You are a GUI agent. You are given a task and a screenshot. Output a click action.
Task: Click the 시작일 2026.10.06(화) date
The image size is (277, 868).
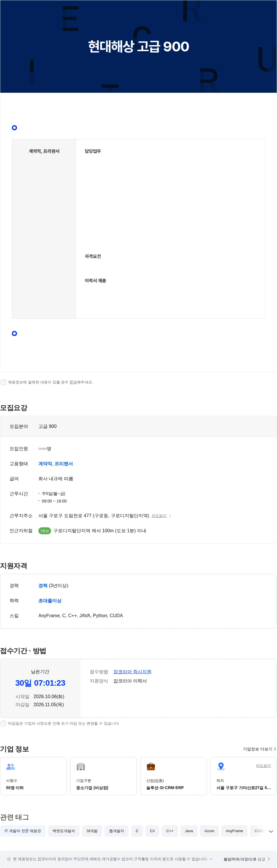tap(48, 696)
